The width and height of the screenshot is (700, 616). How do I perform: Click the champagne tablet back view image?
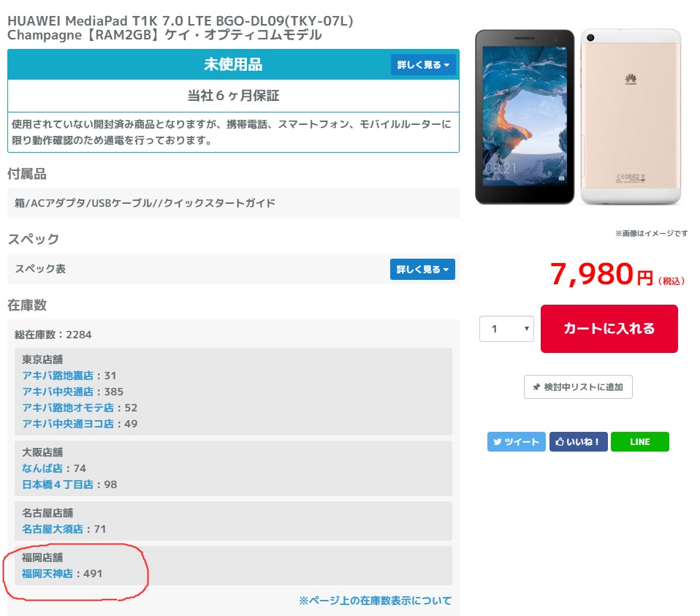click(x=631, y=117)
